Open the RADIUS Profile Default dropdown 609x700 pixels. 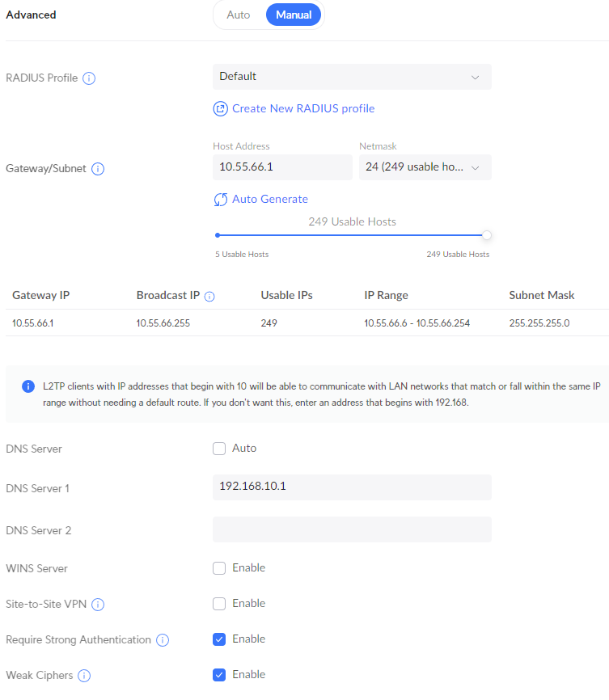click(x=352, y=77)
